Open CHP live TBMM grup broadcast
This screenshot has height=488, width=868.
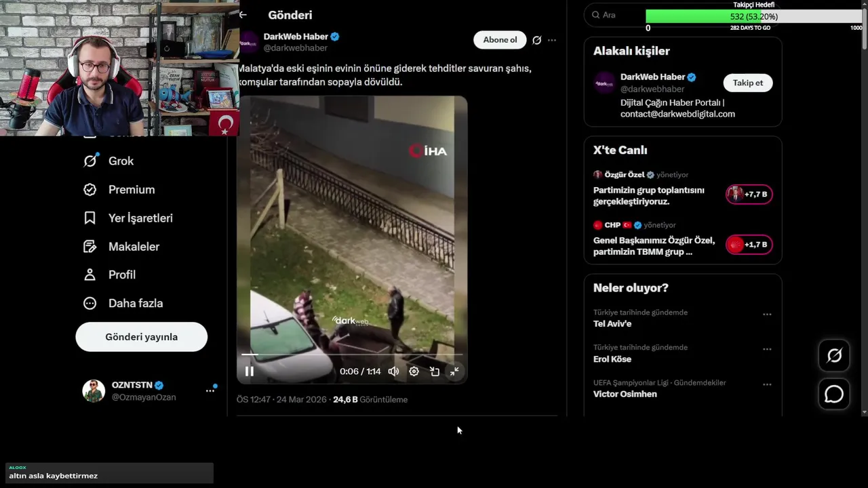654,246
